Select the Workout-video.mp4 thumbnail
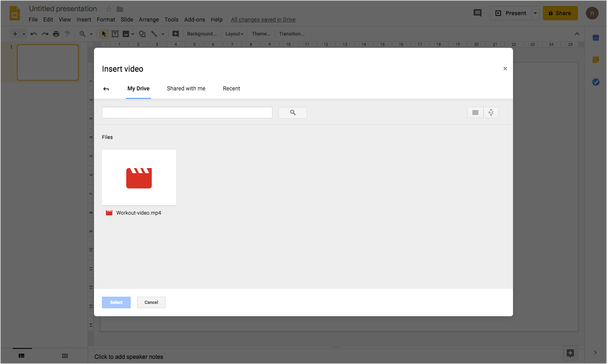Viewport: 607px width, 364px height. point(139,178)
